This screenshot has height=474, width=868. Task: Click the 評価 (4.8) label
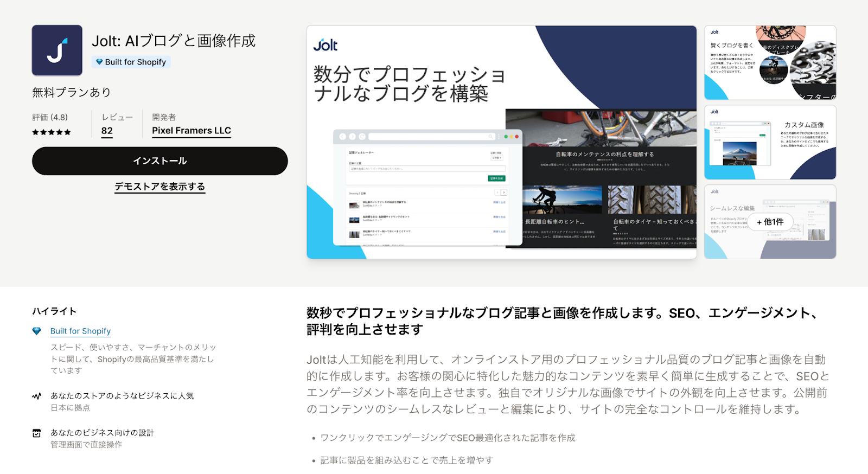pyautogui.click(x=50, y=117)
